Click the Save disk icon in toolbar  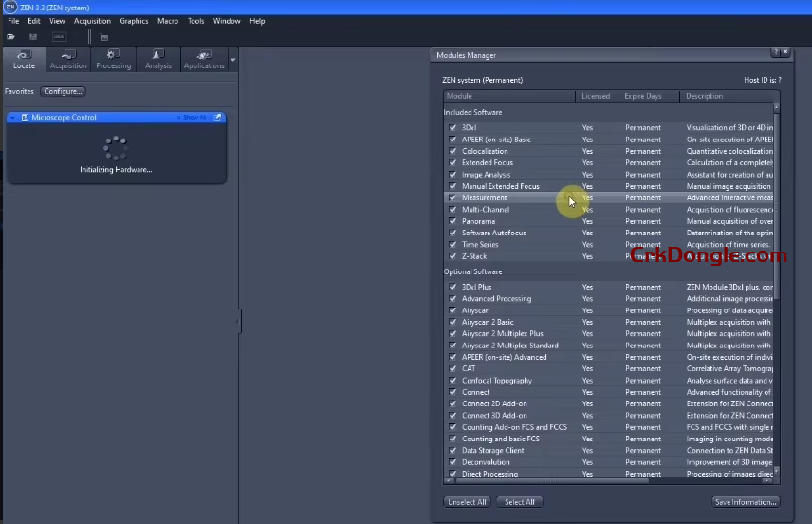33,37
